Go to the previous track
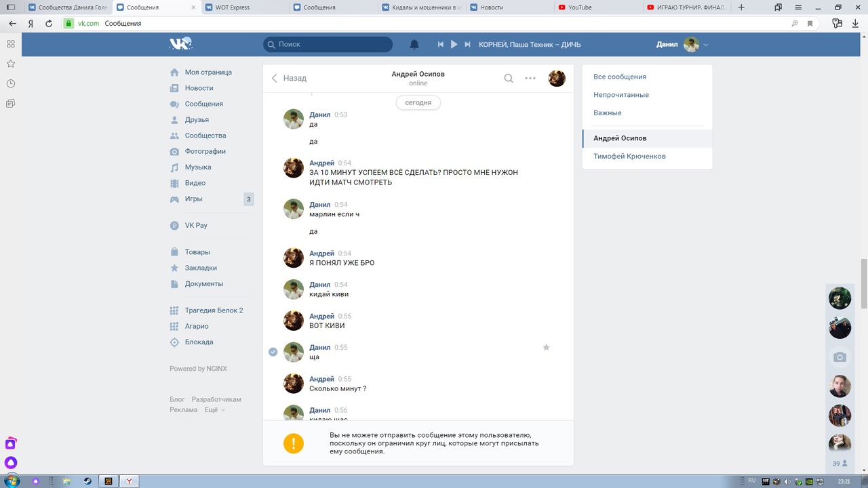Viewport: 868px width, 488px height. [x=440, y=45]
